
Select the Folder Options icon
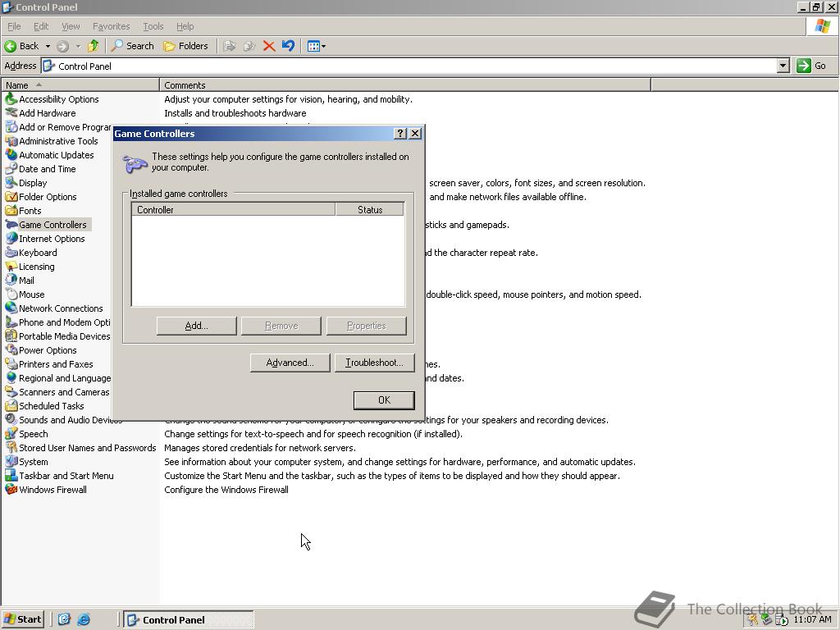tap(11, 197)
